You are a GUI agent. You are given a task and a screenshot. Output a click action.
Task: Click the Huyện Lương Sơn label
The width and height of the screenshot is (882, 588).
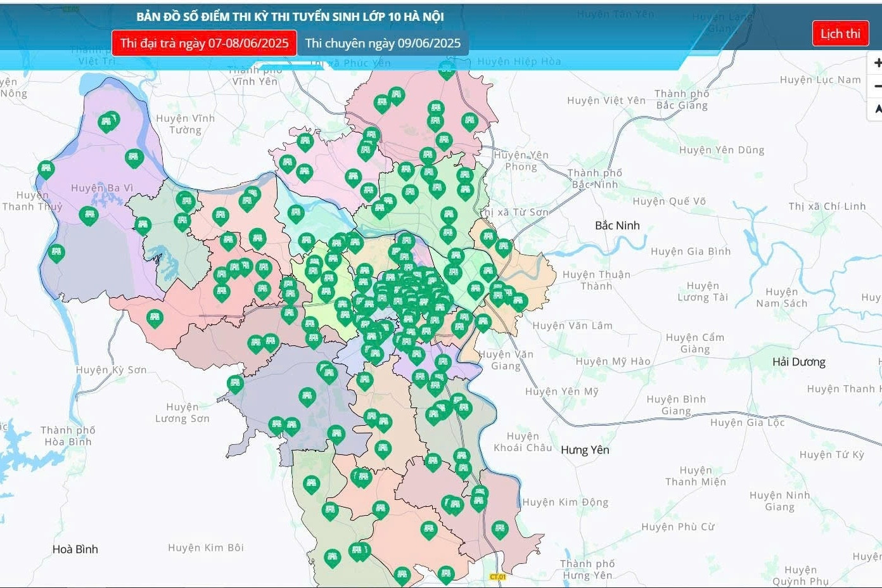pos(182,412)
